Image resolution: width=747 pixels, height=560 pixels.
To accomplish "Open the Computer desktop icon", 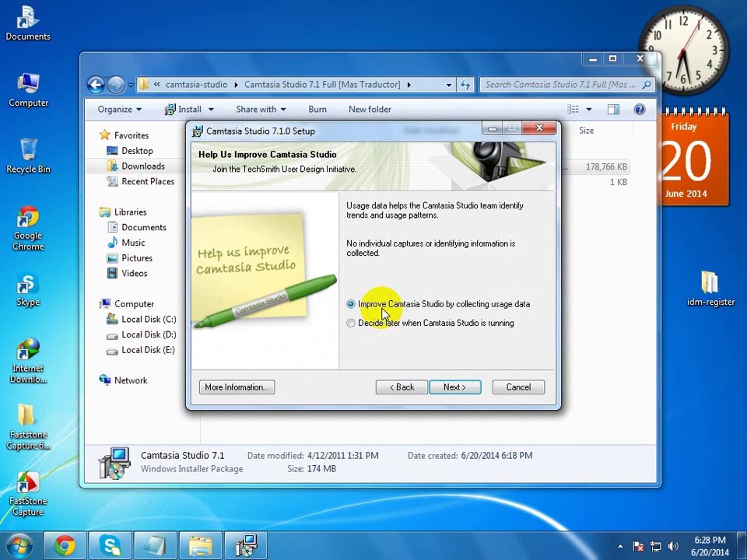I will click(28, 90).
